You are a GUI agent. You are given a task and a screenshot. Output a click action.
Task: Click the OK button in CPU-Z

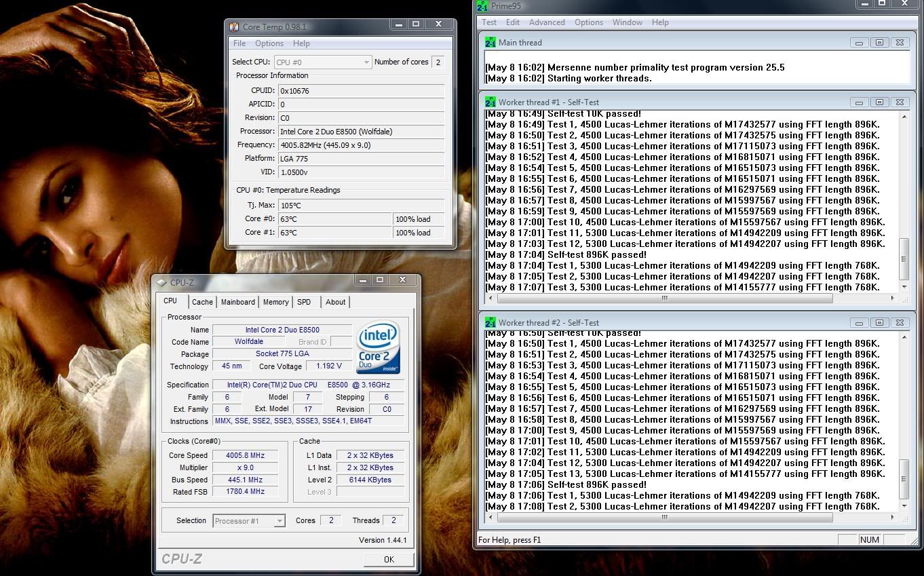pyautogui.click(x=389, y=559)
